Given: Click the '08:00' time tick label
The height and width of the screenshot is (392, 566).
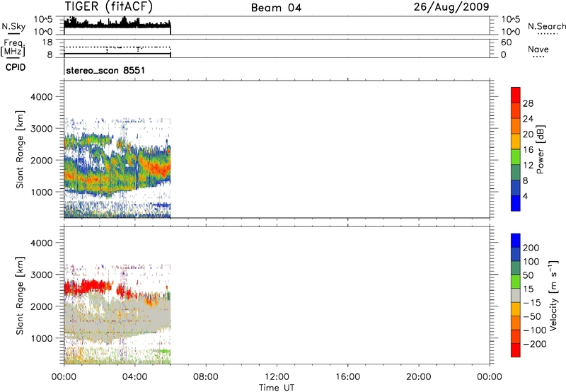Looking at the screenshot, I should 206,377.
